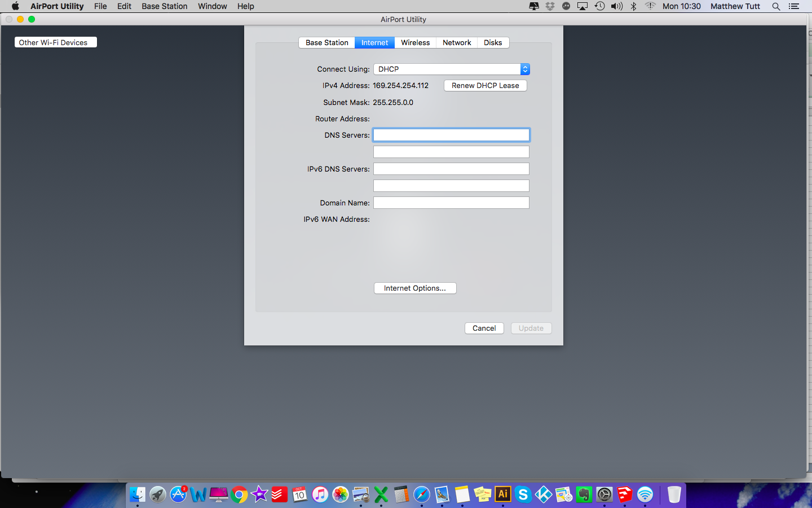The image size is (812, 508).
Task: Open Calendar icon in the Dock
Action: [300, 495]
